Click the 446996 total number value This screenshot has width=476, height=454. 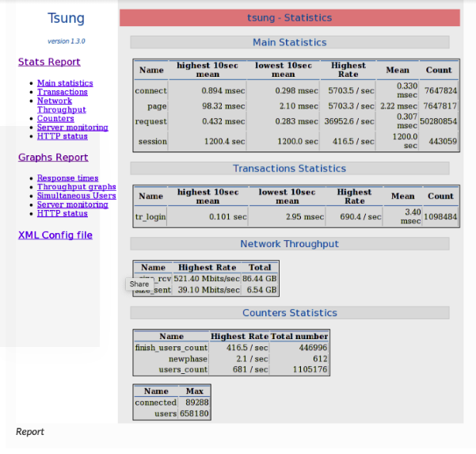click(313, 347)
